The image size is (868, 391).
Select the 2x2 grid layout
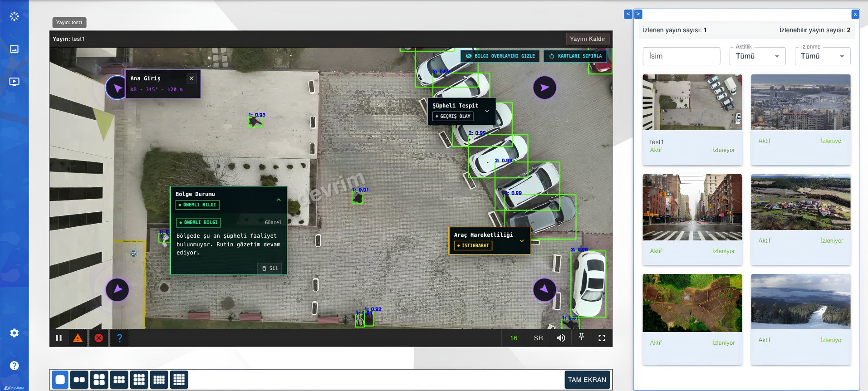pos(99,380)
